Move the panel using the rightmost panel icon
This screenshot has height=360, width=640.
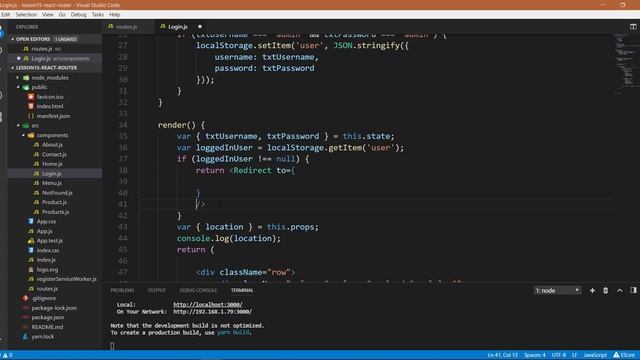[633, 290]
